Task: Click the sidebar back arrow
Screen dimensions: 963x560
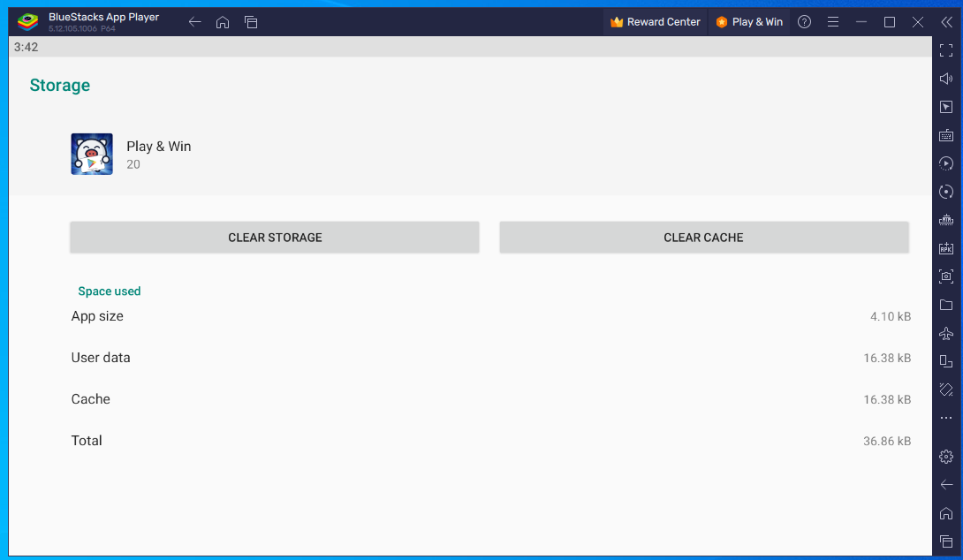Action: tap(946, 485)
